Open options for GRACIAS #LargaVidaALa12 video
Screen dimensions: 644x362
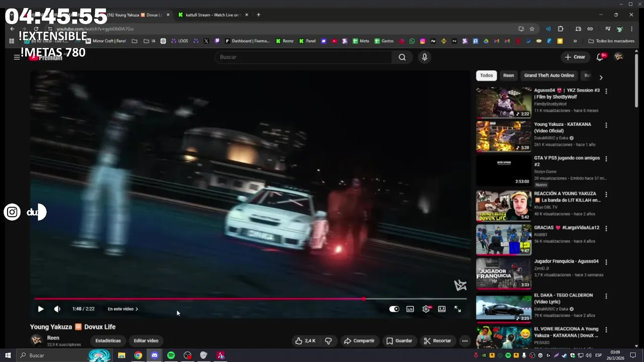606,228
